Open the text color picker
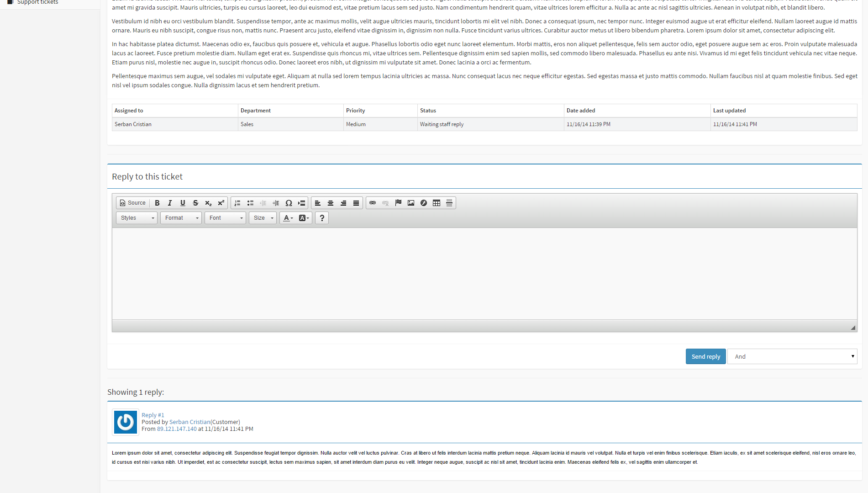 [x=288, y=218]
